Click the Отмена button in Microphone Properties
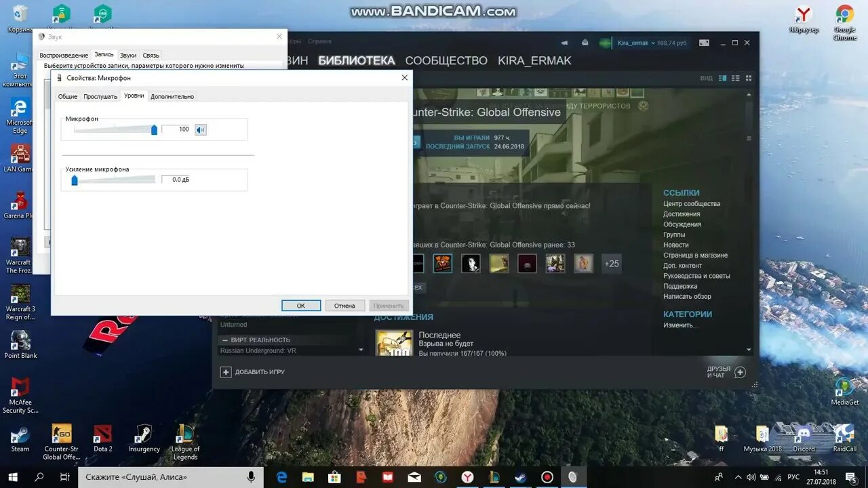 point(344,306)
